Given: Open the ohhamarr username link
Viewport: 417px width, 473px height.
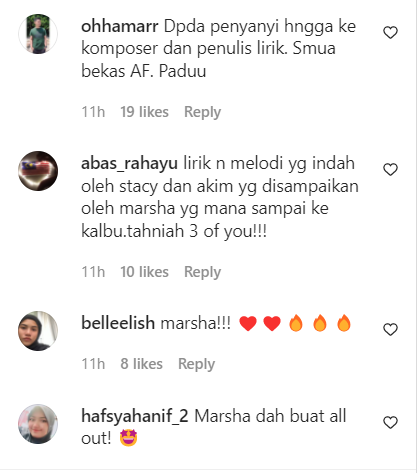Looking at the screenshot, I should click(x=120, y=26).
